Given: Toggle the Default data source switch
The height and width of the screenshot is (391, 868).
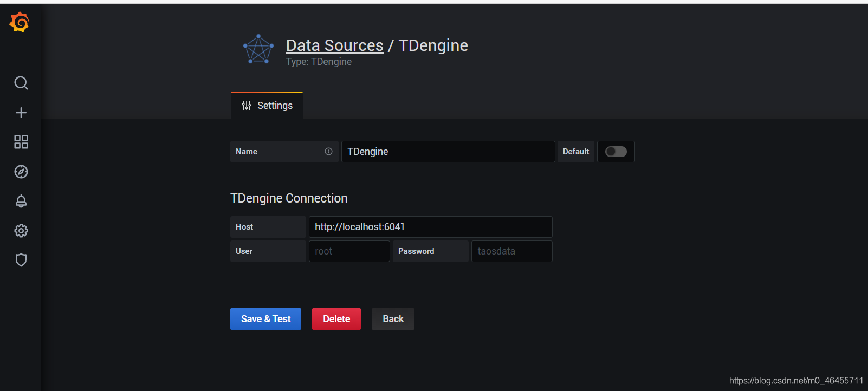Looking at the screenshot, I should [x=616, y=152].
